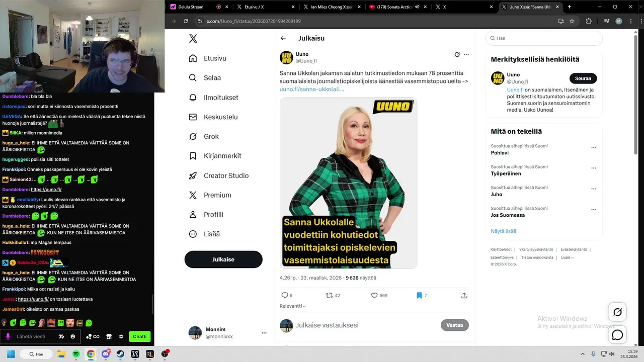This screenshot has height=362, width=644.
Task: Close the Uuno X tab
Action: coord(558,7)
